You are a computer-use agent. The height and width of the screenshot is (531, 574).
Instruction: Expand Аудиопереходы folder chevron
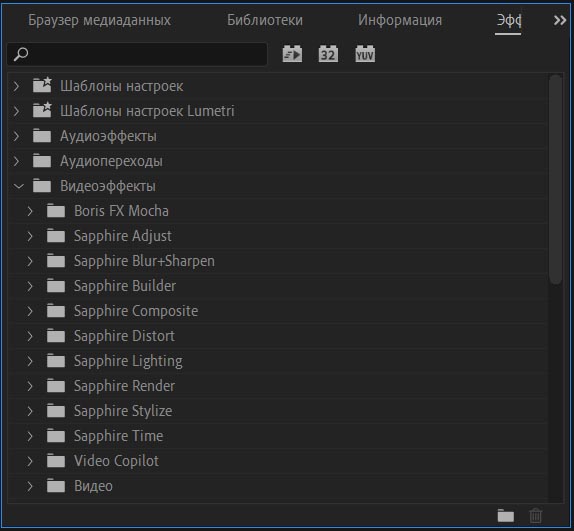[x=16, y=161]
